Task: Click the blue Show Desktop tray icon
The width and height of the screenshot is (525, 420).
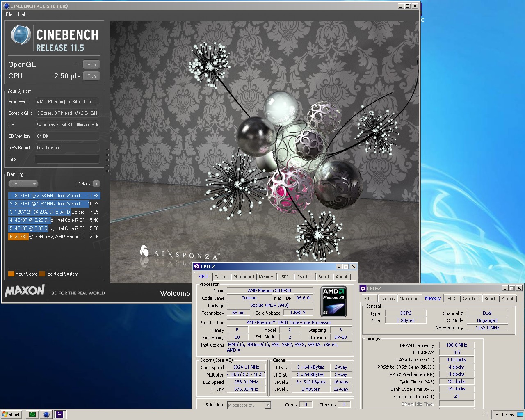Action: point(520,415)
